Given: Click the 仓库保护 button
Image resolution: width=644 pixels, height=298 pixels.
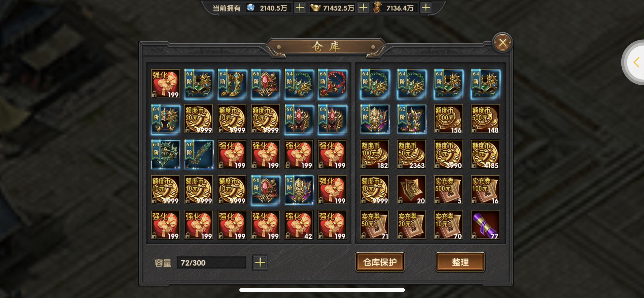Looking at the screenshot, I should click(380, 262).
